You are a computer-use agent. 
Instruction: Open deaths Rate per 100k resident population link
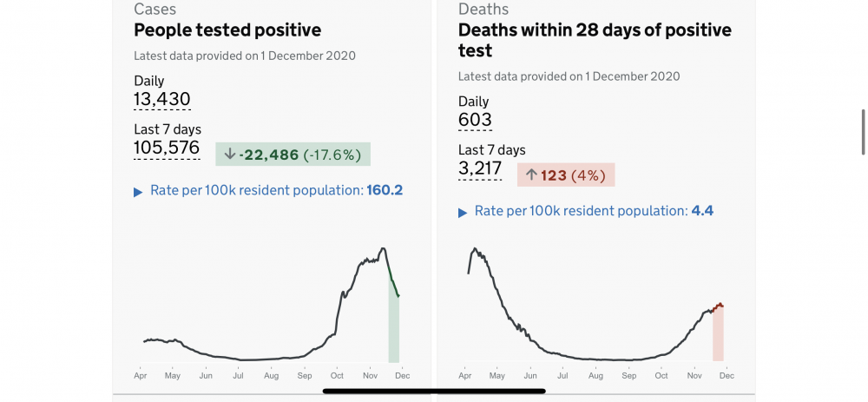594,211
